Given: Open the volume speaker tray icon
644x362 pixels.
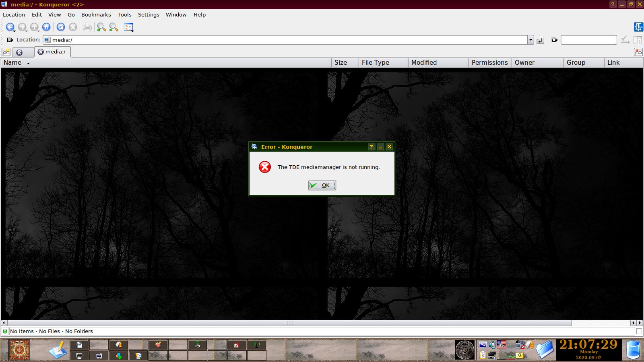Looking at the screenshot, I should (492, 345).
